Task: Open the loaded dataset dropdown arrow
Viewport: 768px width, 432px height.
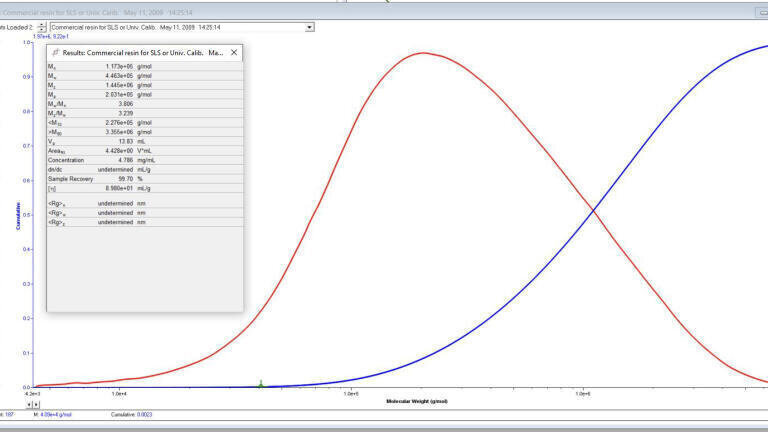Action: pyautogui.click(x=310, y=27)
